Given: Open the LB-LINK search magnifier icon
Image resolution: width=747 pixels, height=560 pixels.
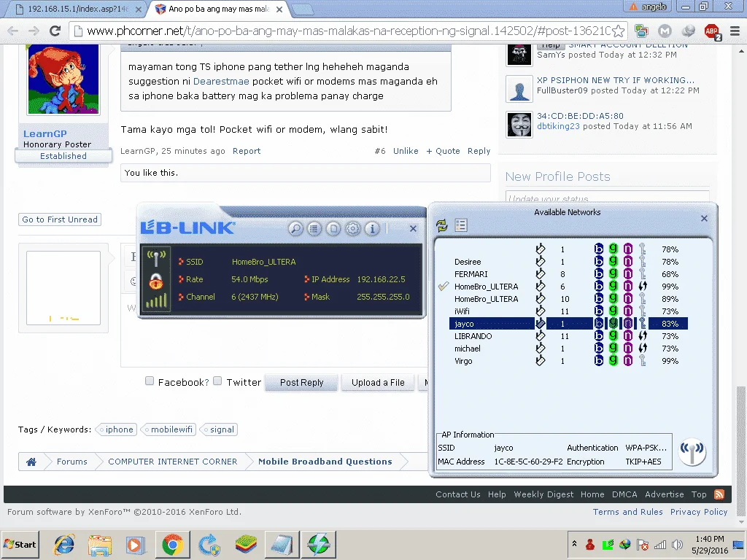Looking at the screenshot, I should pyautogui.click(x=295, y=229).
